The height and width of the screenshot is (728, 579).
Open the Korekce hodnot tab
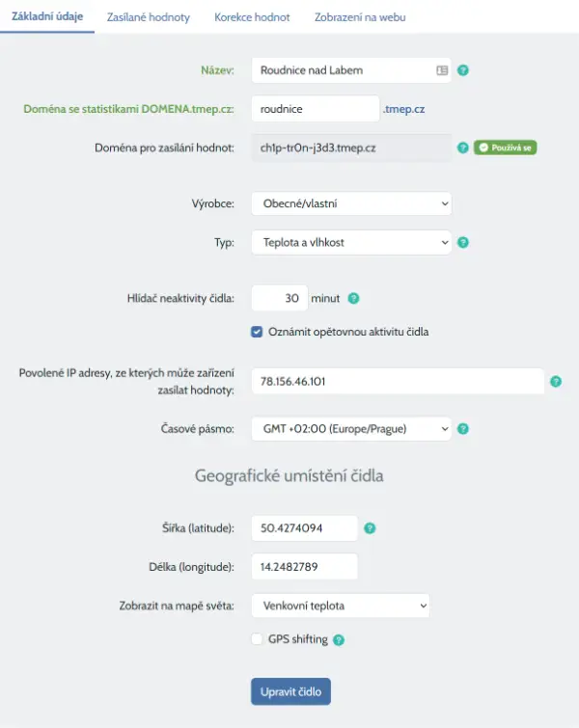point(252,17)
